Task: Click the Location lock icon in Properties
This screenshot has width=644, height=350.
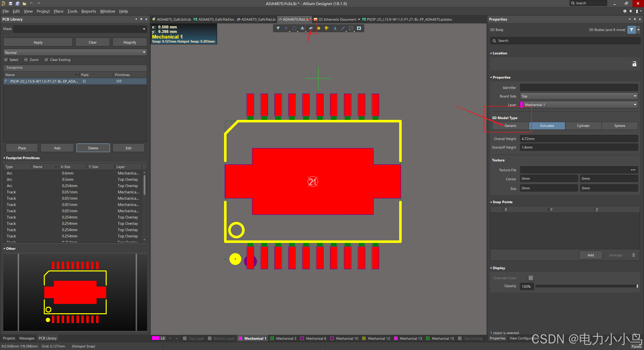Action: coord(634,64)
